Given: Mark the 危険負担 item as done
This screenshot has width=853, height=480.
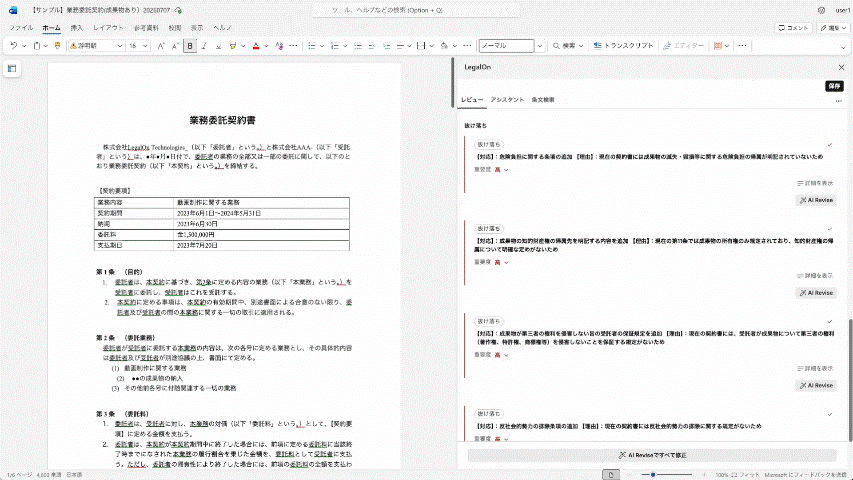Looking at the screenshot, I should pos(830,145).
